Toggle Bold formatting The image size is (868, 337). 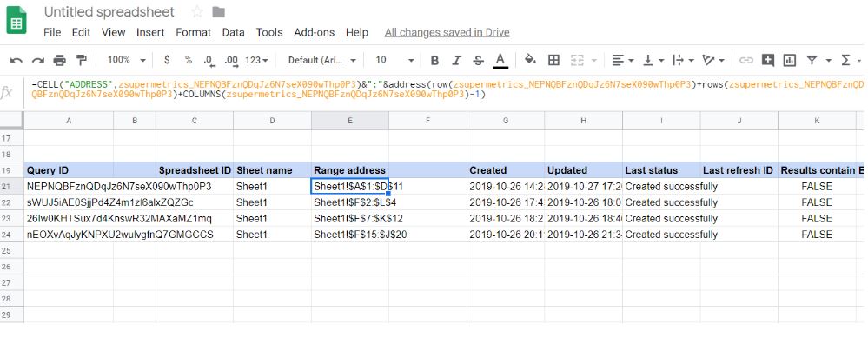point(435,60)
